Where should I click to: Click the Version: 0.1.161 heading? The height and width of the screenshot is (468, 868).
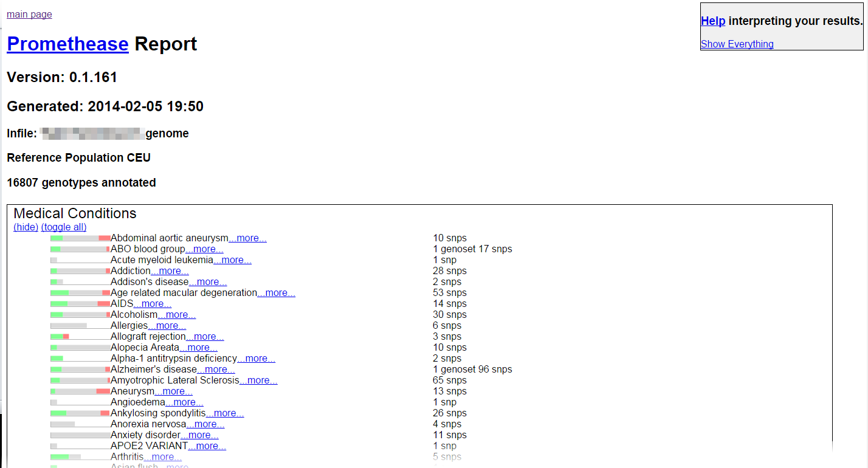point(62,77)
